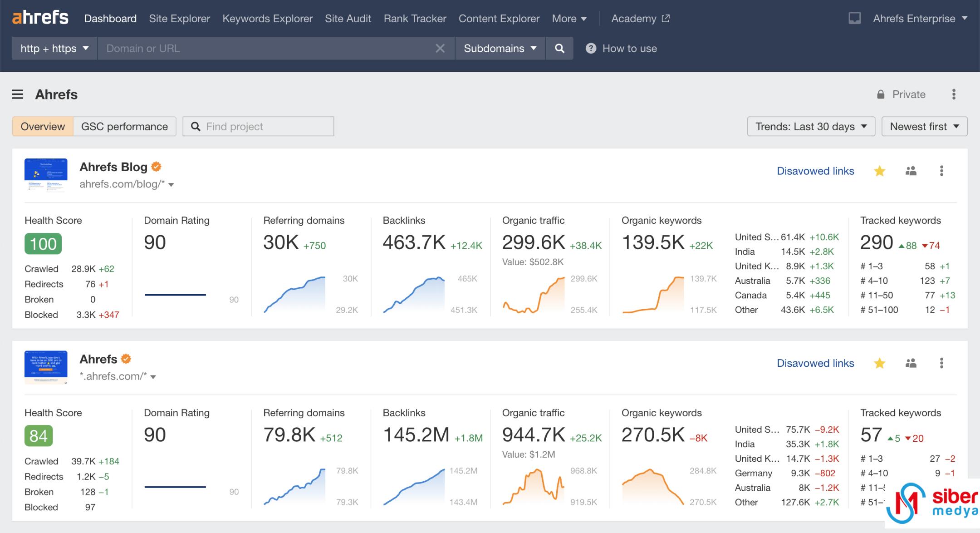Expand the *.ahrefs.com/* scope dropdown
980x533 pixels.
coord(153,377)
